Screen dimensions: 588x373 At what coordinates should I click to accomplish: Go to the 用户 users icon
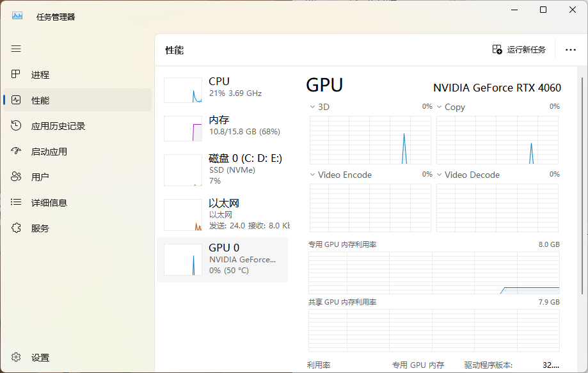coord(16,177)
